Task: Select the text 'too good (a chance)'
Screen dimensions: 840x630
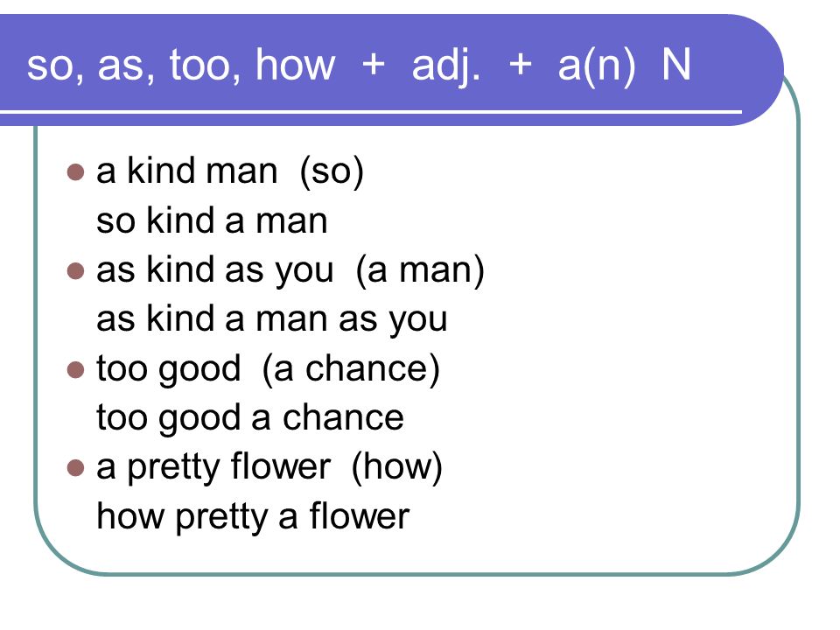Action: (x=269, y=369)
